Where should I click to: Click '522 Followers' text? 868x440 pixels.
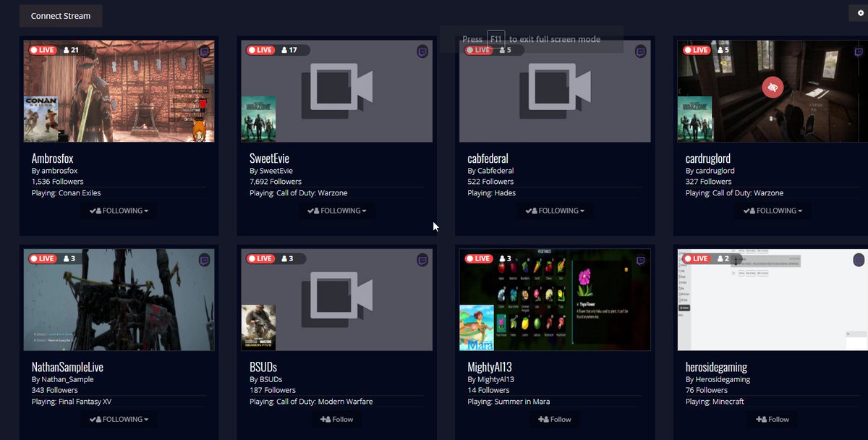490,182
